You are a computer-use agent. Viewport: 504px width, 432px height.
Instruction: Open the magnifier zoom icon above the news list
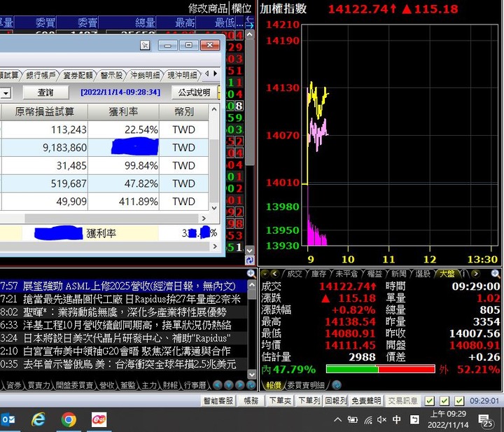[x=251, y=274]
